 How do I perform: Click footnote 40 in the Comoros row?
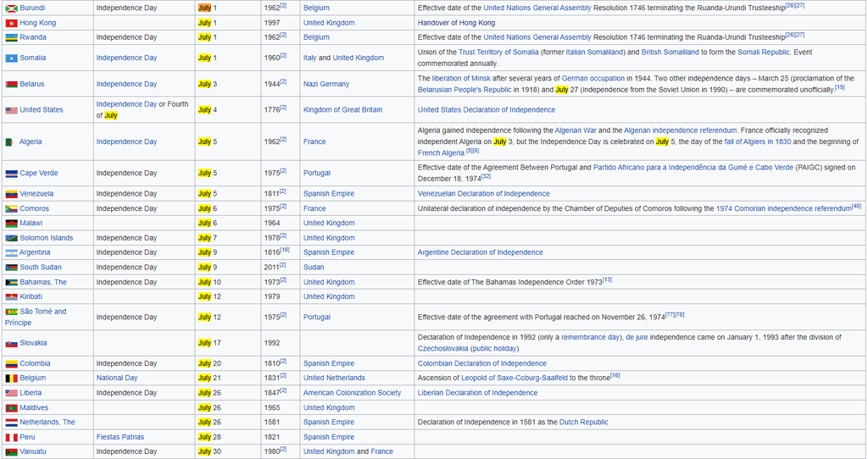tap(856, 207)
